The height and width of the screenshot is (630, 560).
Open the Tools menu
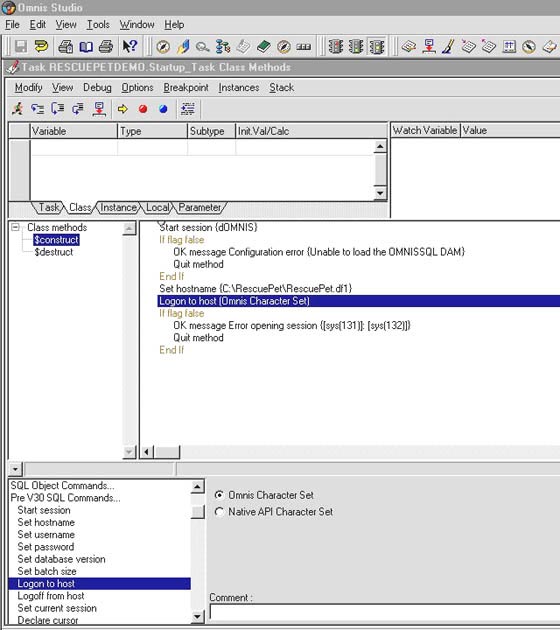pos(98,25)
